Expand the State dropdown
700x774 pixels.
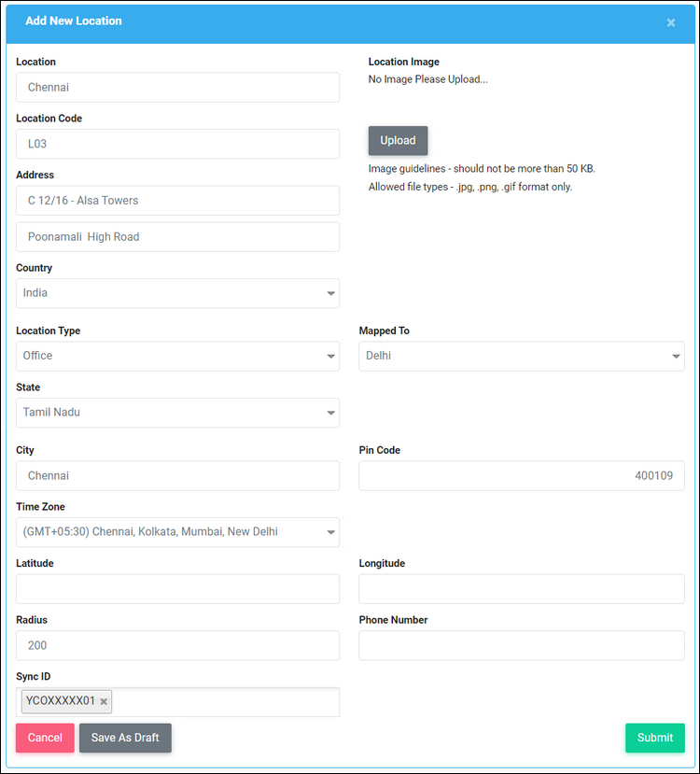tap(177, 413)
